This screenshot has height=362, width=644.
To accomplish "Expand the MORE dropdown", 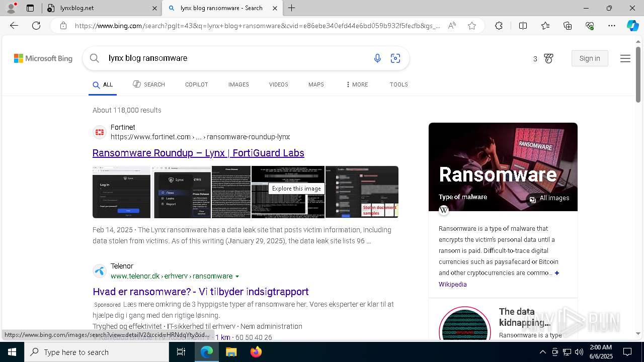I will pos(357,84).
